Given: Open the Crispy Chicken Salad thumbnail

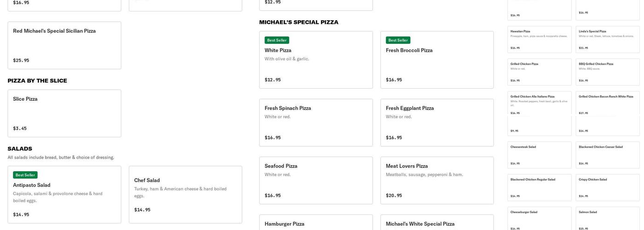Looking at the screenshot, I should pos(607,187).
